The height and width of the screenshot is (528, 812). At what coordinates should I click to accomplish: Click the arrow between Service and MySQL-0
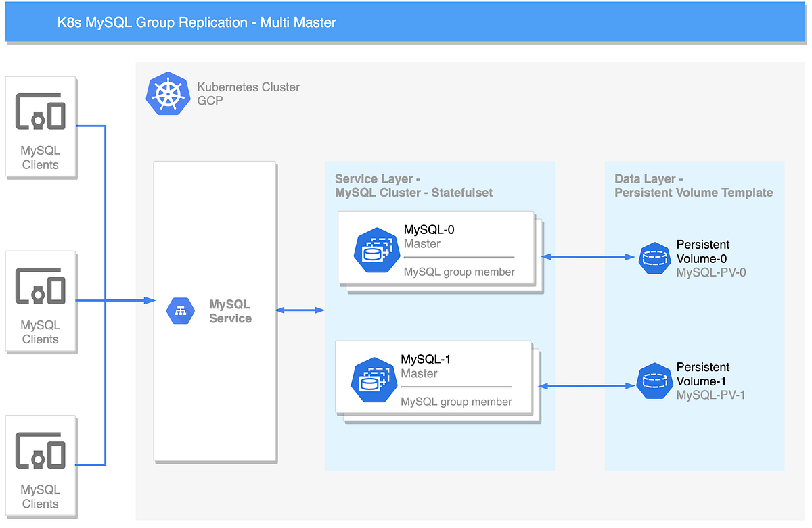300,309
